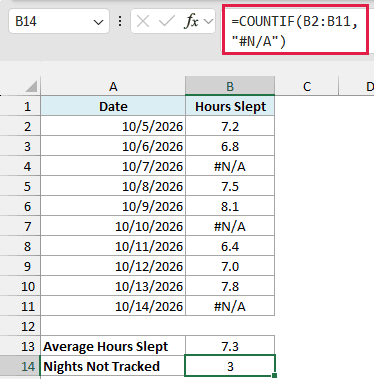Click the Name Box showing B14

coord(59,22)
